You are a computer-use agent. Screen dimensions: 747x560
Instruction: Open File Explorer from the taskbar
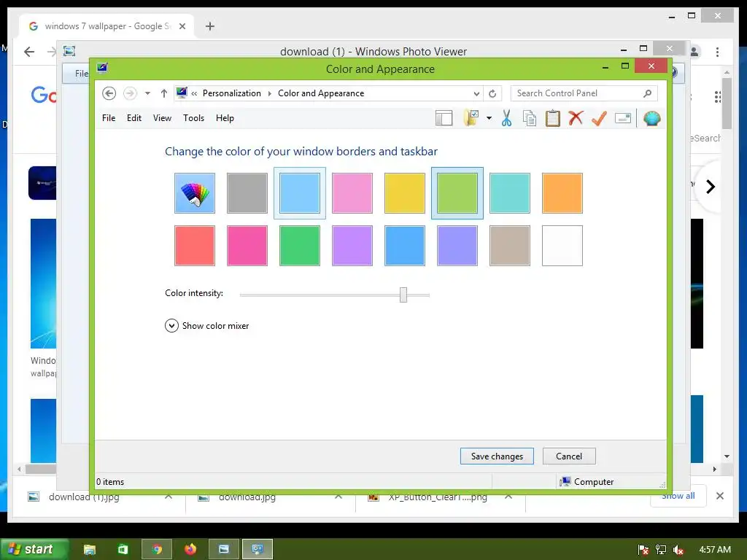point(90,549)
